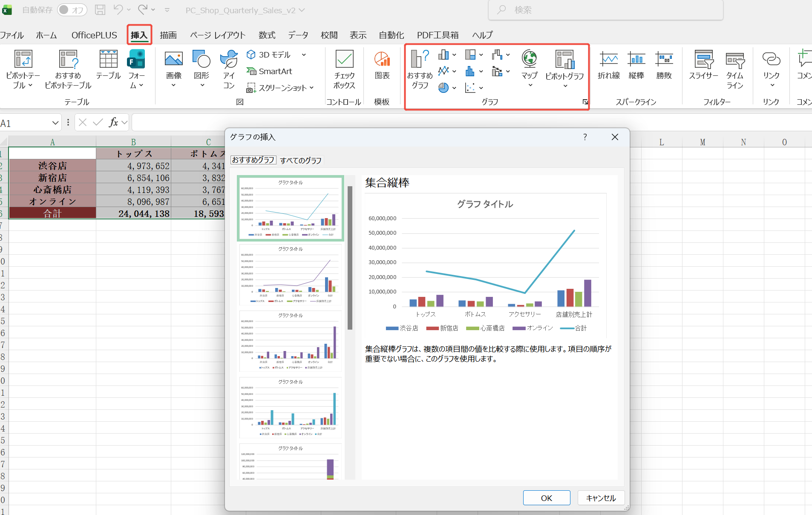Select column header B
This screenshot has height=515, width=812.
pos(133,142)
